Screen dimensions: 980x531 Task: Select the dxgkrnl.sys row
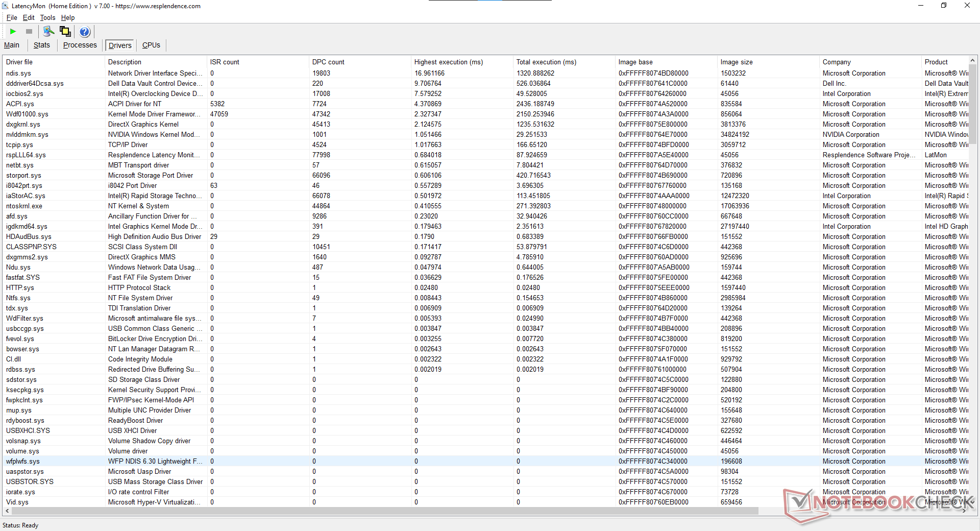point(486,124)
